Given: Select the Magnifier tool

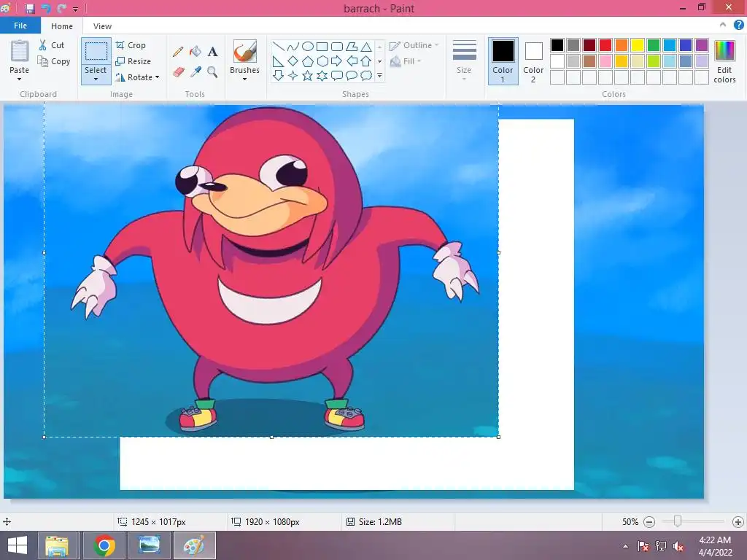Looking at the screenshot, I should (x=212, y=72).
